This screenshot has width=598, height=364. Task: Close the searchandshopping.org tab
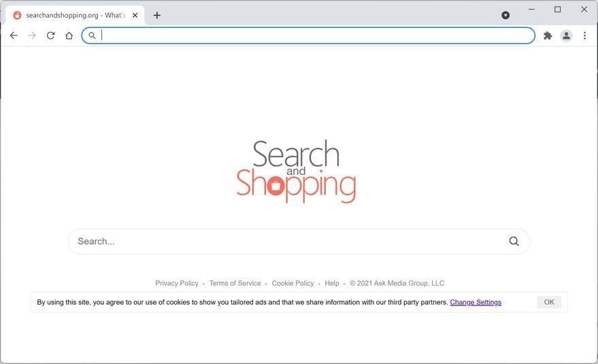click(135, 15)
